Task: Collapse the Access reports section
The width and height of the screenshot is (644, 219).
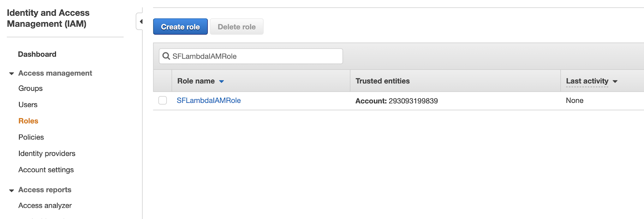Action: pos(12,190)
